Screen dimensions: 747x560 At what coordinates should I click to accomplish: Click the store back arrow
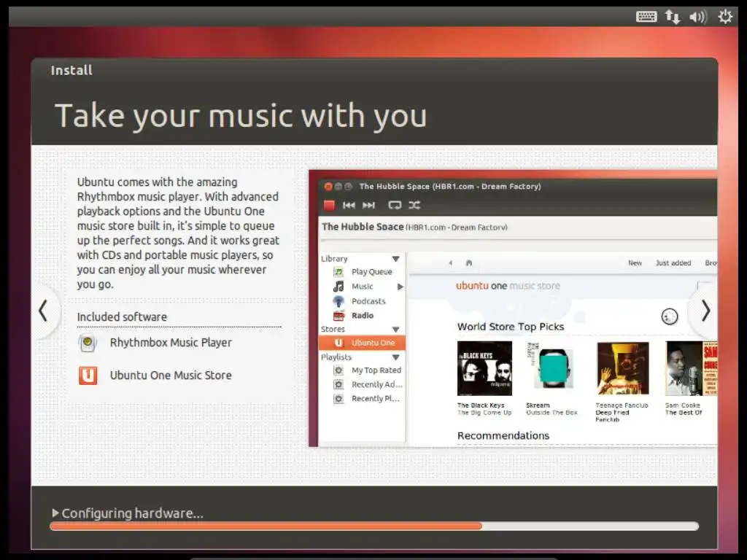(450, 262)
